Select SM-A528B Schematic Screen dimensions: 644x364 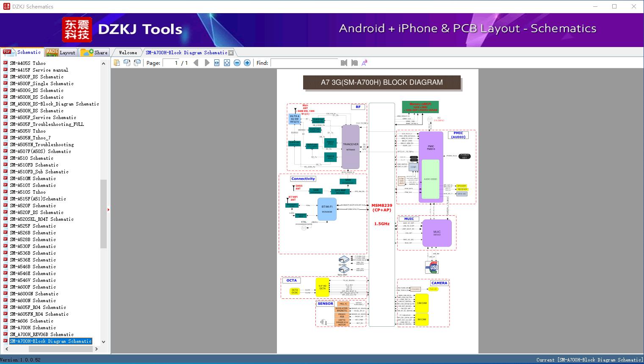click(33, 239)
